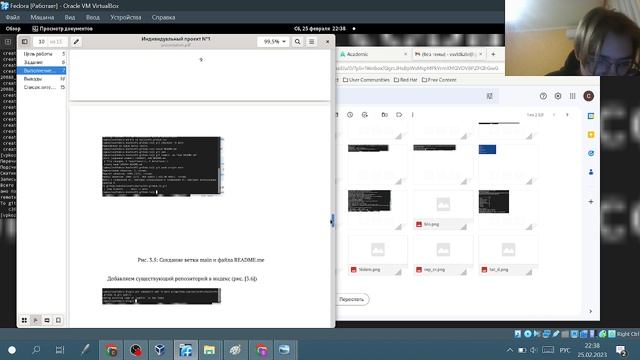Open a new browser tab with plus

click(493, 54)
